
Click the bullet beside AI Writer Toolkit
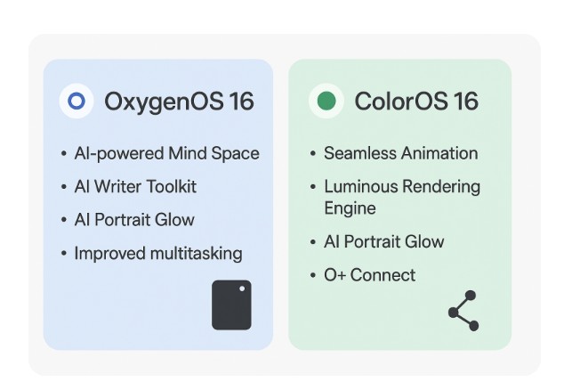pyautogui.click(x=64, y=187)
